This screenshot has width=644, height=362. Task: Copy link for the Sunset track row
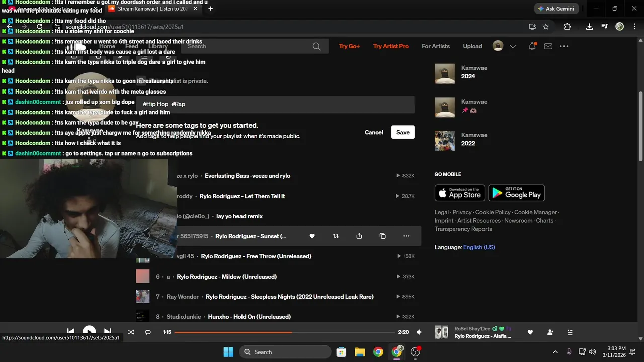point(382,236)
